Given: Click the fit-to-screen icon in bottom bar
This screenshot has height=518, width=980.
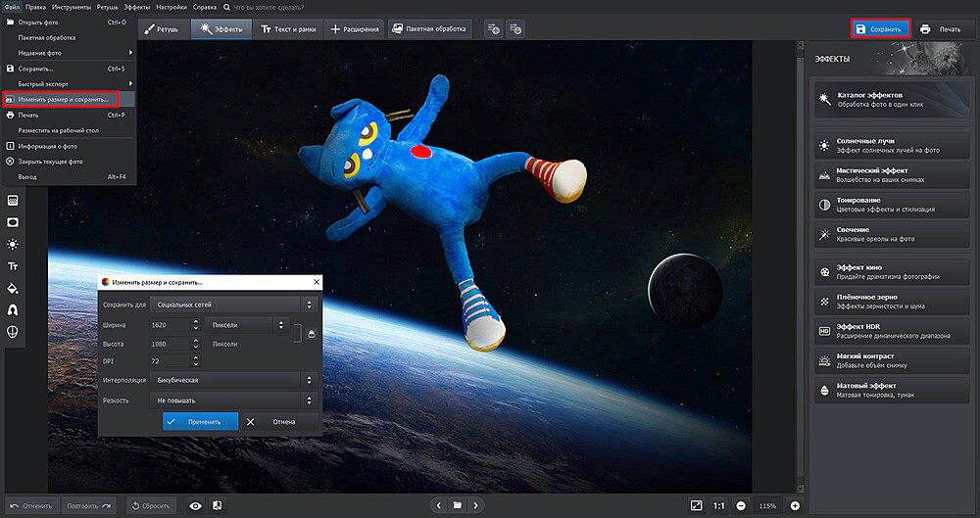Looking at the screenshot, I should [696, 505].
